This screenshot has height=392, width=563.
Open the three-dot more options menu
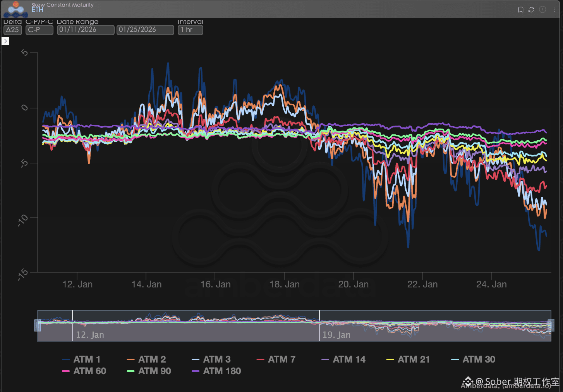pyautogui.click(x=554, y=10)
